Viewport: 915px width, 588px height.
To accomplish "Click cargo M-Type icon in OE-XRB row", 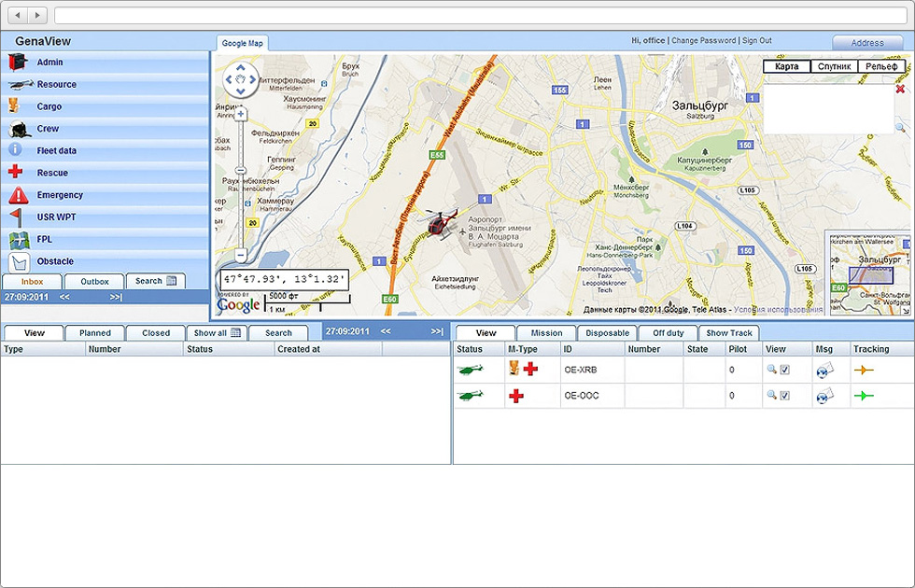I will 514,368.
